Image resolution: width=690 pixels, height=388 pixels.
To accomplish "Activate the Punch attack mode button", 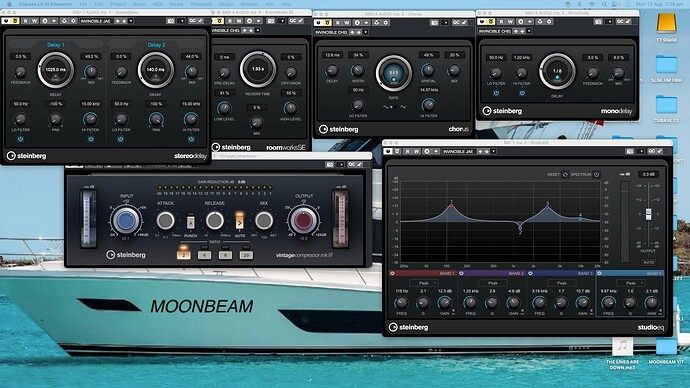I will click(x=191, y=223).
